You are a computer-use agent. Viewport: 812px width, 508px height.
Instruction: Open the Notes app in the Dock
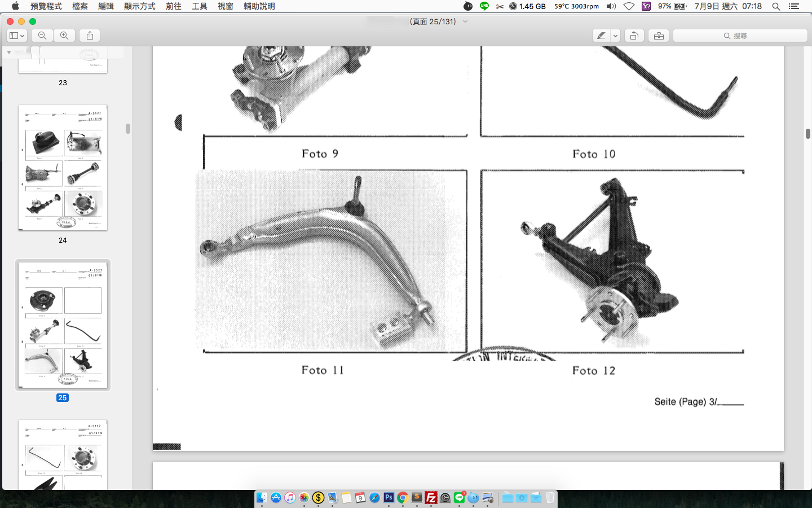click(x=346, y=497)
